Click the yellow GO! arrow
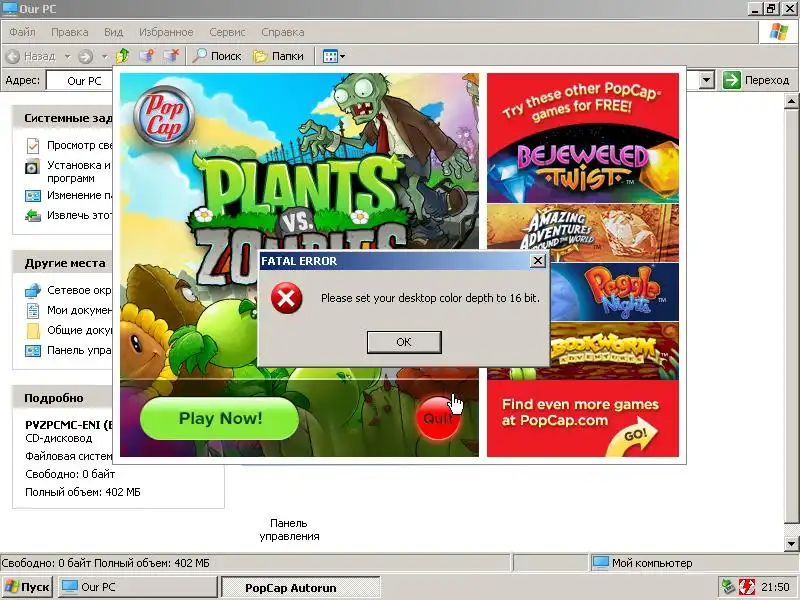Image resolution: width=800 pixels, height=600 pixels. coord(633,439)
